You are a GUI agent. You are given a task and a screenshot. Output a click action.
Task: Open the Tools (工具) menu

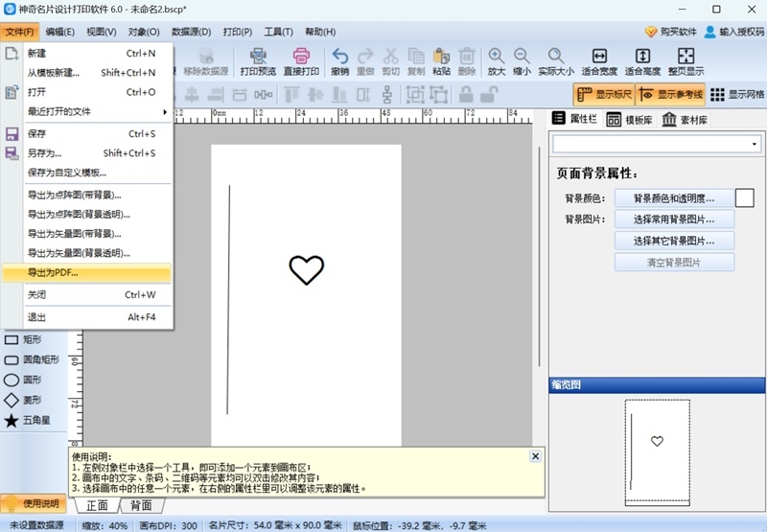[x=278, y=32]
